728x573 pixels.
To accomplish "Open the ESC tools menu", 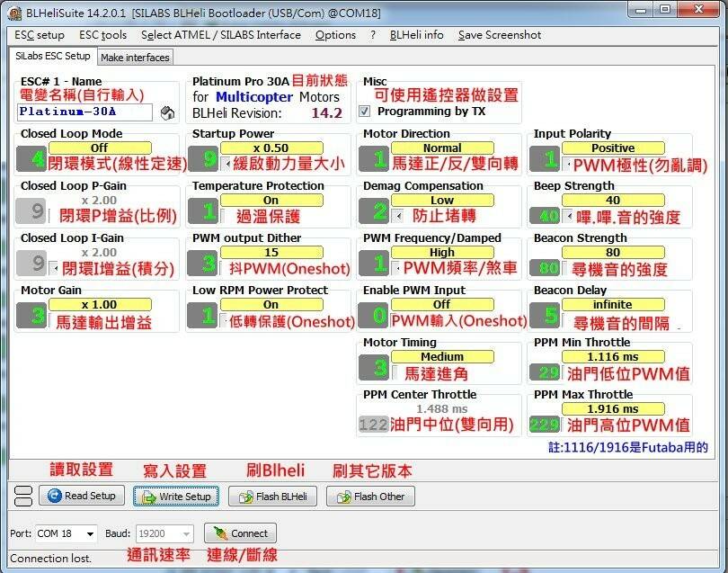I will [x=102, y=35].
